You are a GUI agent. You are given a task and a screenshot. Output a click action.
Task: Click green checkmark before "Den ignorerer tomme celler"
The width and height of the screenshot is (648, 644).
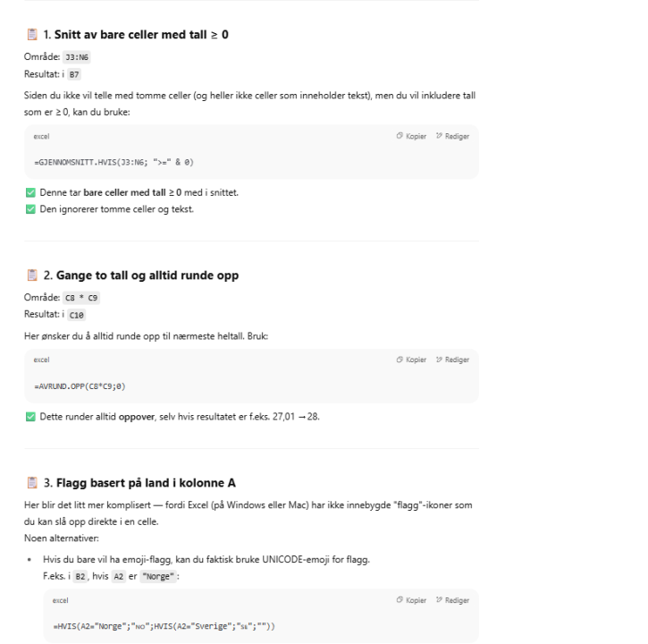pyautogui.click(x=29, y=209)
